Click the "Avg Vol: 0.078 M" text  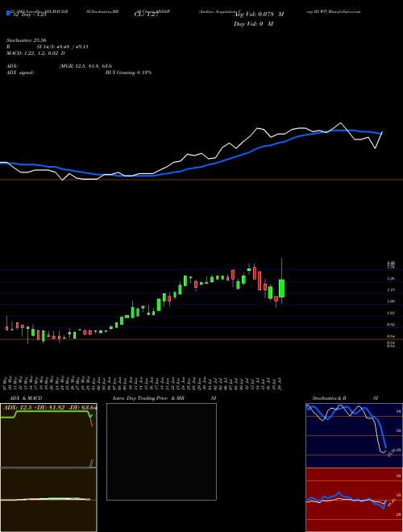(x=259, y=15)
